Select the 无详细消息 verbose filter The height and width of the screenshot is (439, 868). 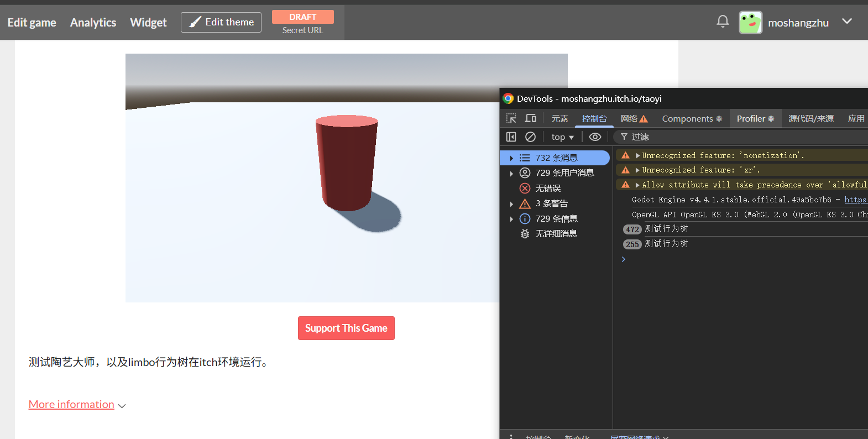pyautogui.click(x=556, y=234)
